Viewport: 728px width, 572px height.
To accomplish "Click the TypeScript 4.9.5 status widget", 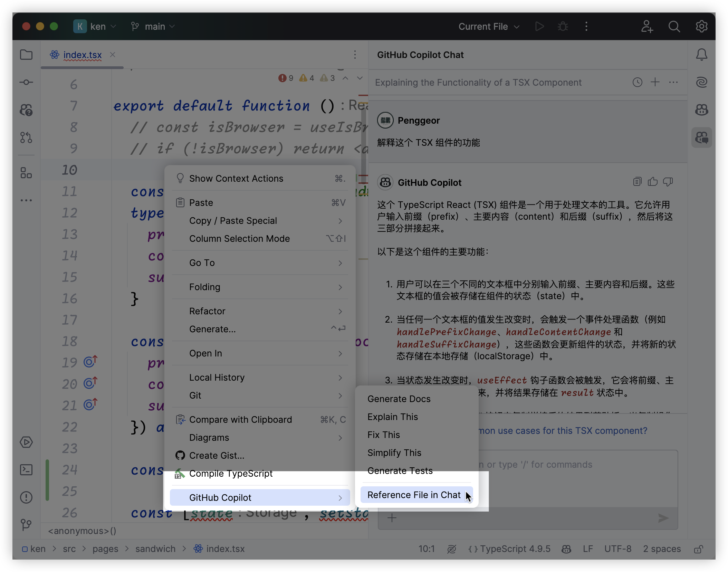I will [509, 549].
